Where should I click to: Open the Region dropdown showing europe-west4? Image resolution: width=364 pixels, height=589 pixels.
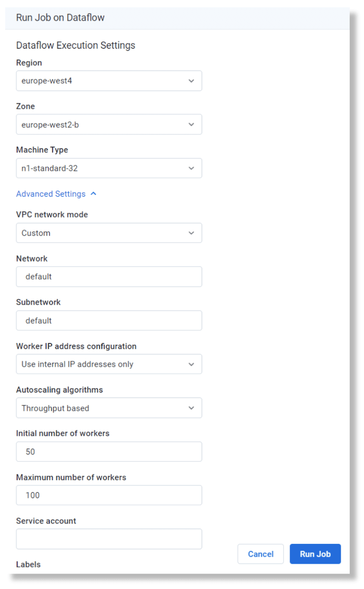[109, 81]
